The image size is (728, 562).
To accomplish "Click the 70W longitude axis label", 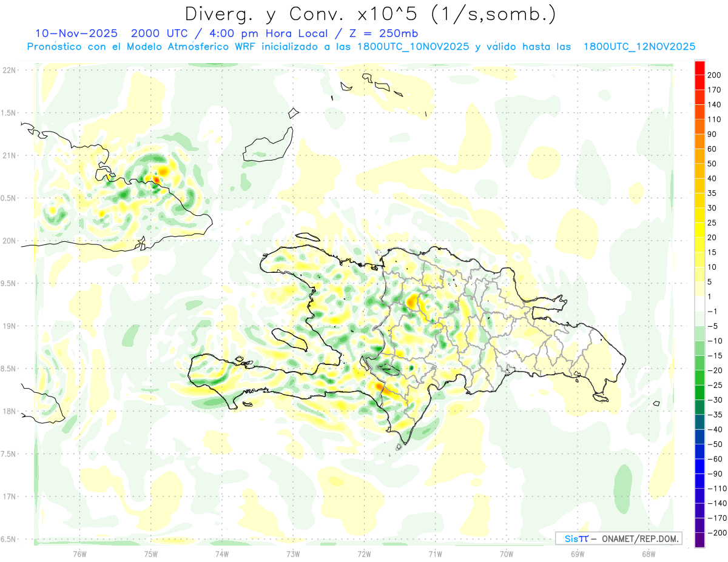I will click(x=507, y=554).
